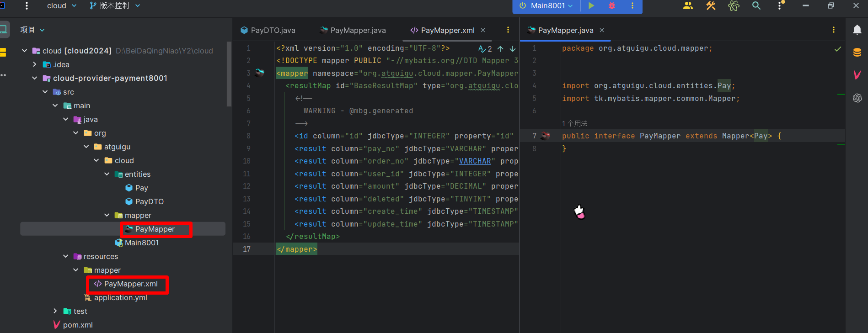Go to next highlighted error arrow
The width and height of the screenshot is (868, 333).
pyautogui.click(x=513, y=48)
